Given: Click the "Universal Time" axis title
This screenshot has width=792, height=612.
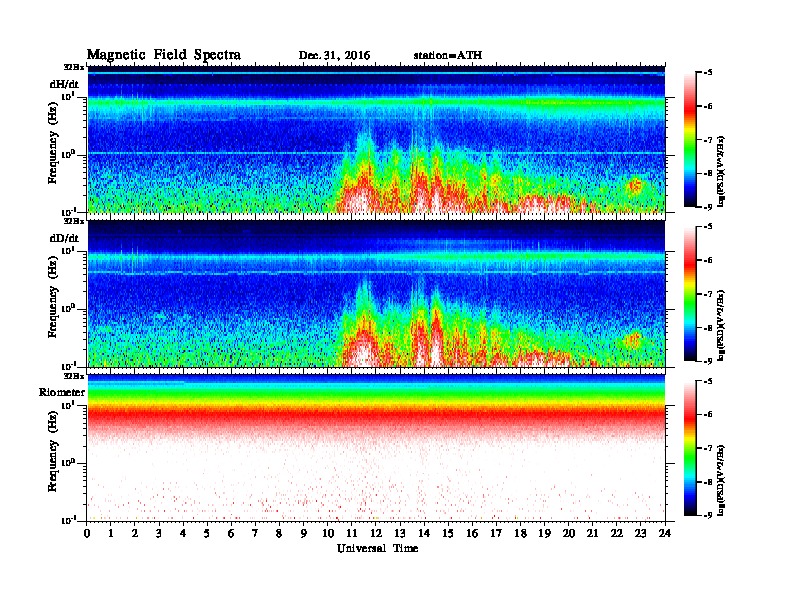Looking at the screenshot, I should pyautogui.click(x=377, y=548).
